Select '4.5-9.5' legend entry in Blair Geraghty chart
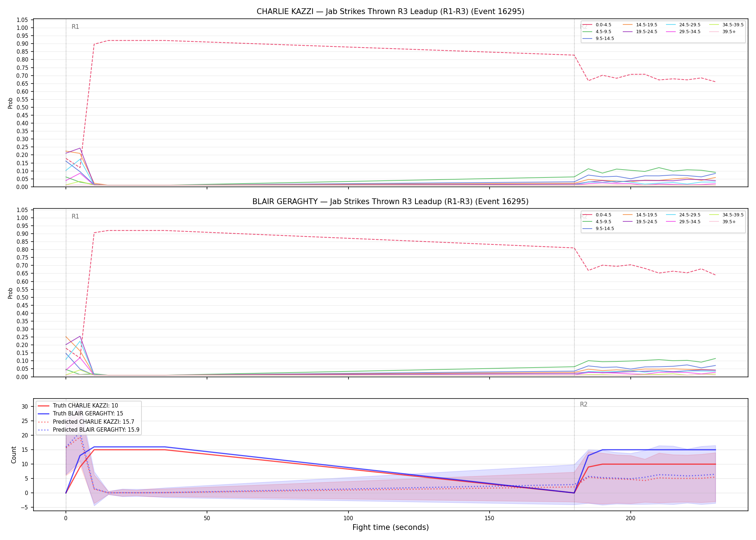 point(597,222)
